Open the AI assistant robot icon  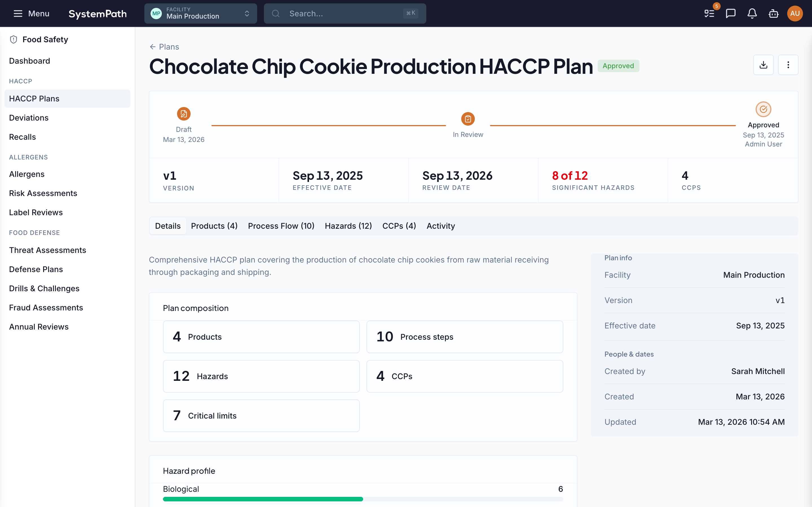point(773,14)
